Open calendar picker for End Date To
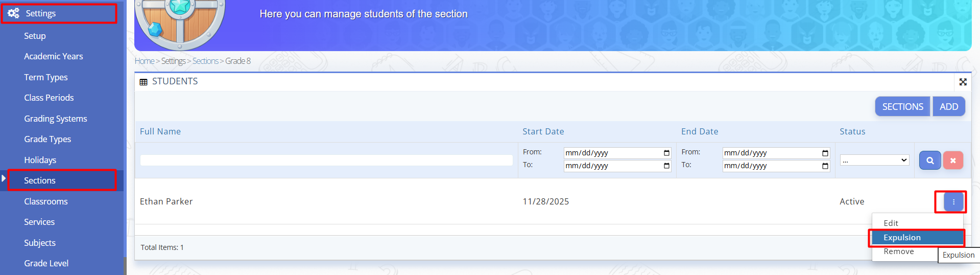Viewport: 980px width, 275px height. [x=825, y=166]
